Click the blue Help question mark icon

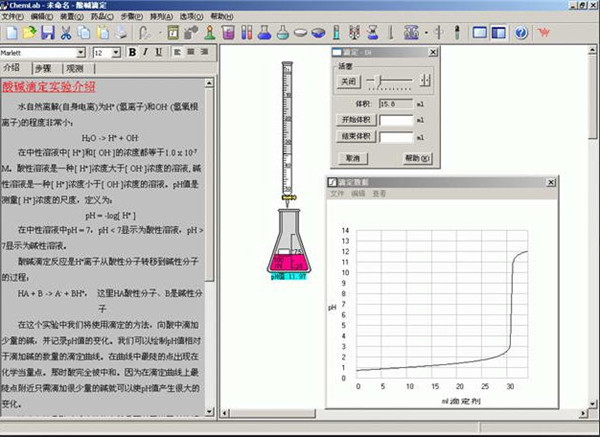pos(521,33)
